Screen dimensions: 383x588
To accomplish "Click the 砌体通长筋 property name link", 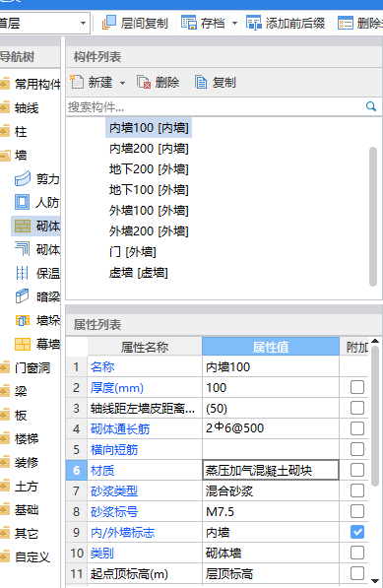I will [x=120, y=428].
